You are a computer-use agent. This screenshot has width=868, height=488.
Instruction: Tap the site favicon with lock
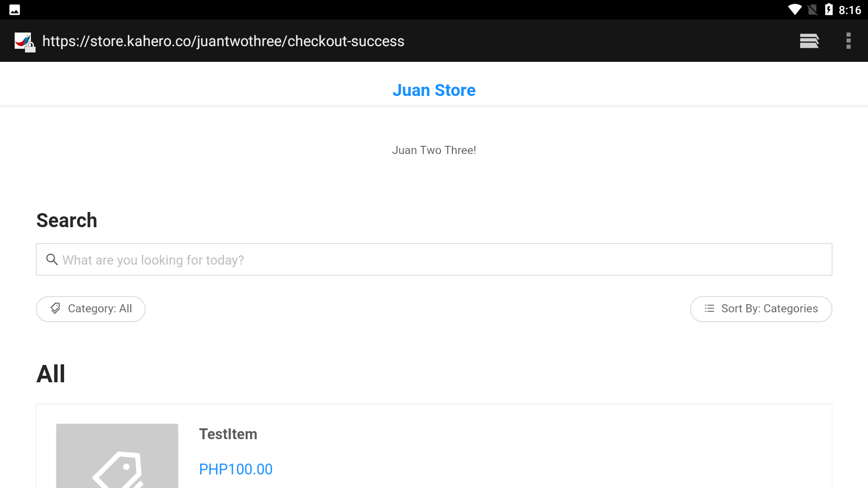tap(24, 42)
